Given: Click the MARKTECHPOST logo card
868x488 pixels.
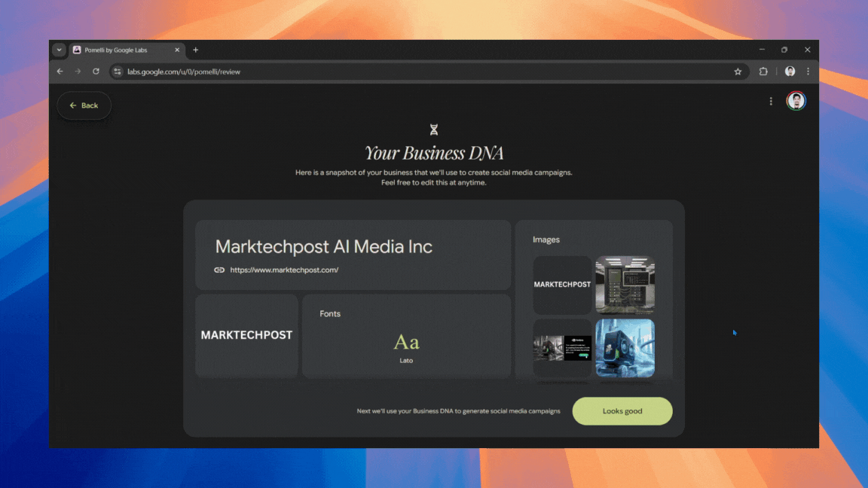Looking at the screenshot, I should click(x=246, y=336).
